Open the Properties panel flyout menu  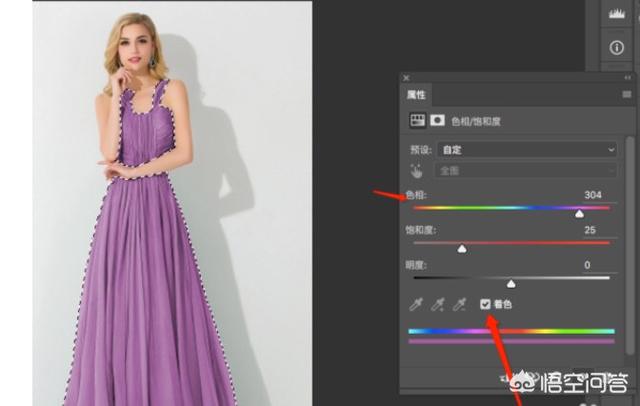[625, 95]
